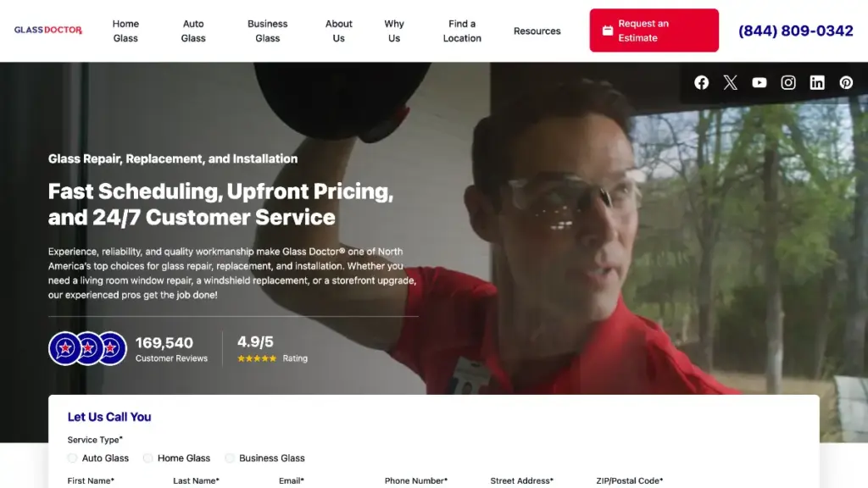Expand the Business Glass nav menu

click(x=267, y=31)
